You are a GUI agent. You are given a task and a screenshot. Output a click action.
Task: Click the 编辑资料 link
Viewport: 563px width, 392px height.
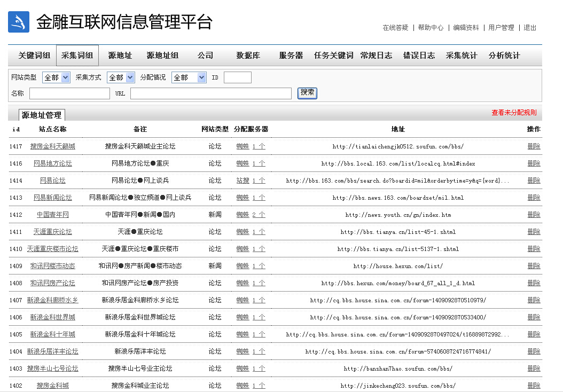466,28
